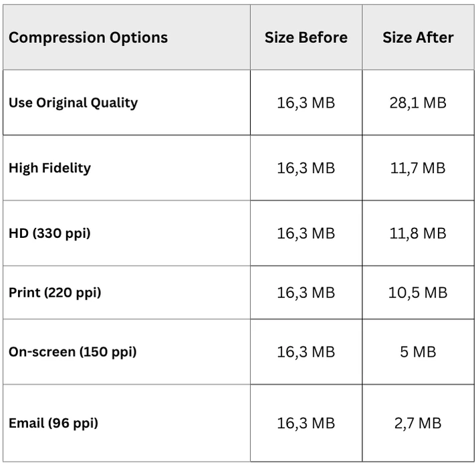Click the Compression Options column header

pyautogui.click(x=88, y=37)
